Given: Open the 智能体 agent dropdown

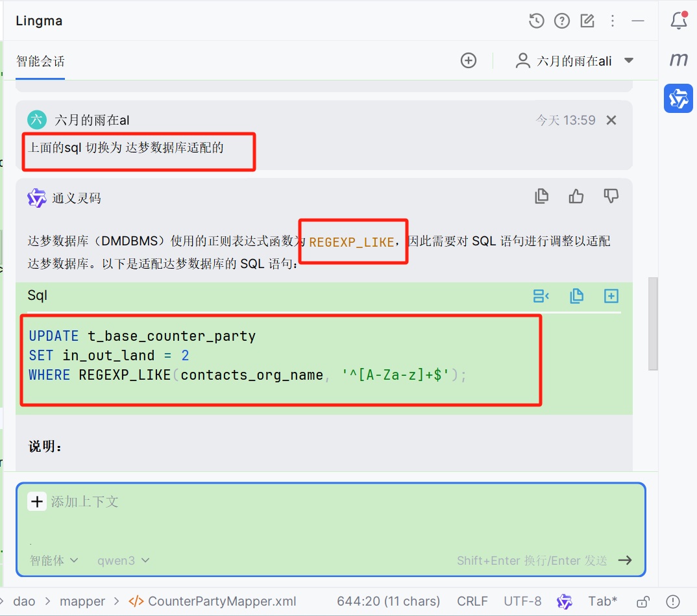Looking at the screenshot, I should (x=53, y=560).
